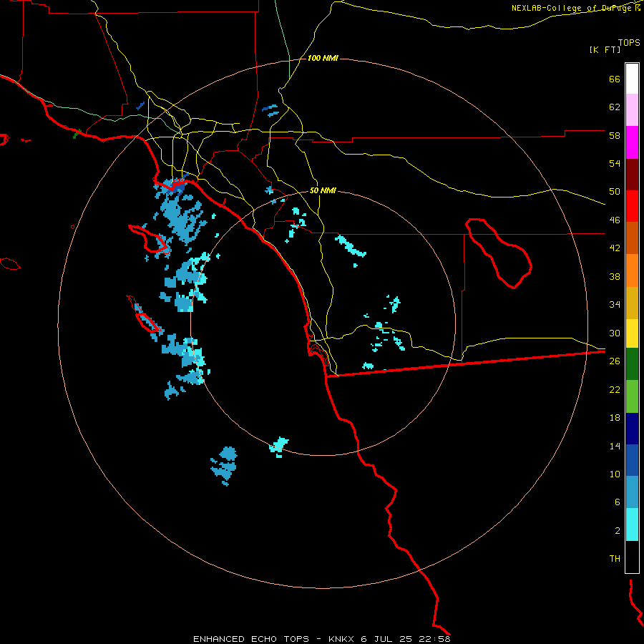The image size is (644, 644).
Task: Click the navy blue legend swatch
Action: pos(632,429)
